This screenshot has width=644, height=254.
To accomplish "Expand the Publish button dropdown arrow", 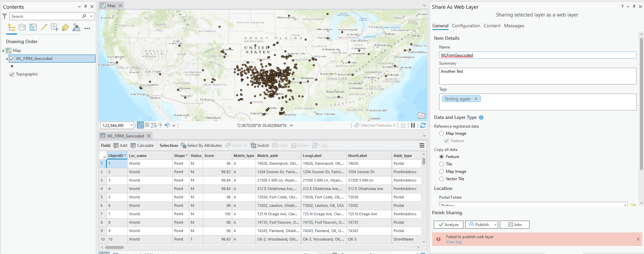I will pos(495,225).
